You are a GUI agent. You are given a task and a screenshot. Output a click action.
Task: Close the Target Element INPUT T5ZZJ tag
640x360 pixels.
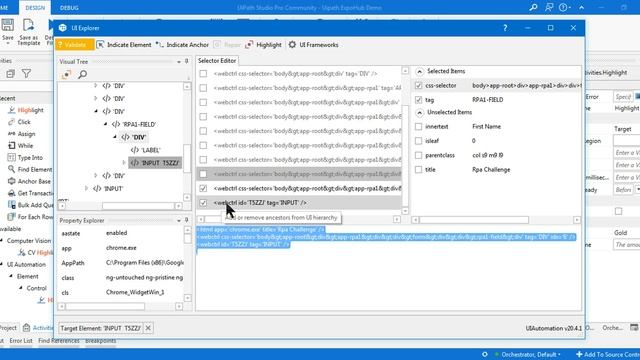point(148,328)
